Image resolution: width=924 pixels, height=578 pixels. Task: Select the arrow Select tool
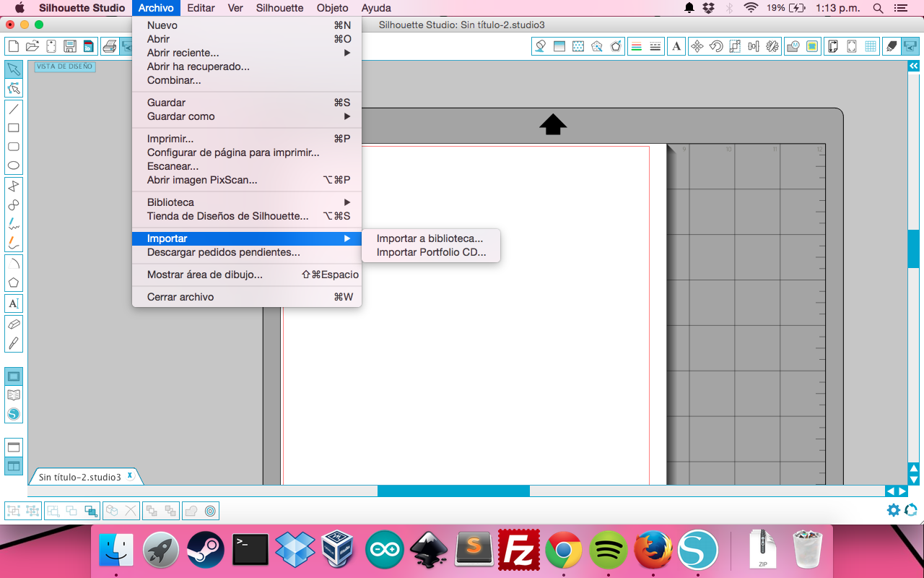(x=13, y=69)
